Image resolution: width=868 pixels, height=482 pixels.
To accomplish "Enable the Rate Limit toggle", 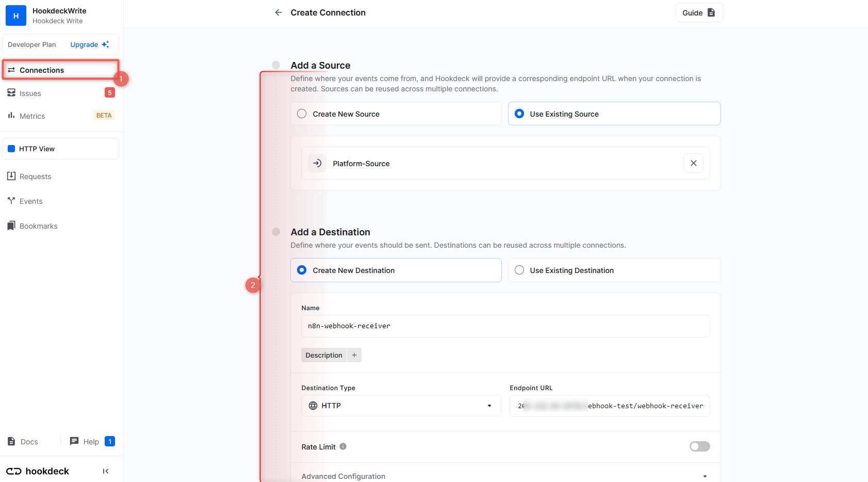I will coord(699,446).
